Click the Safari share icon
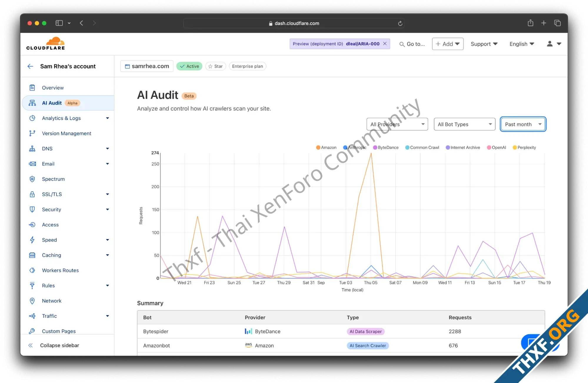This screenshot has width=588, height=383. [x=530, y=23]
